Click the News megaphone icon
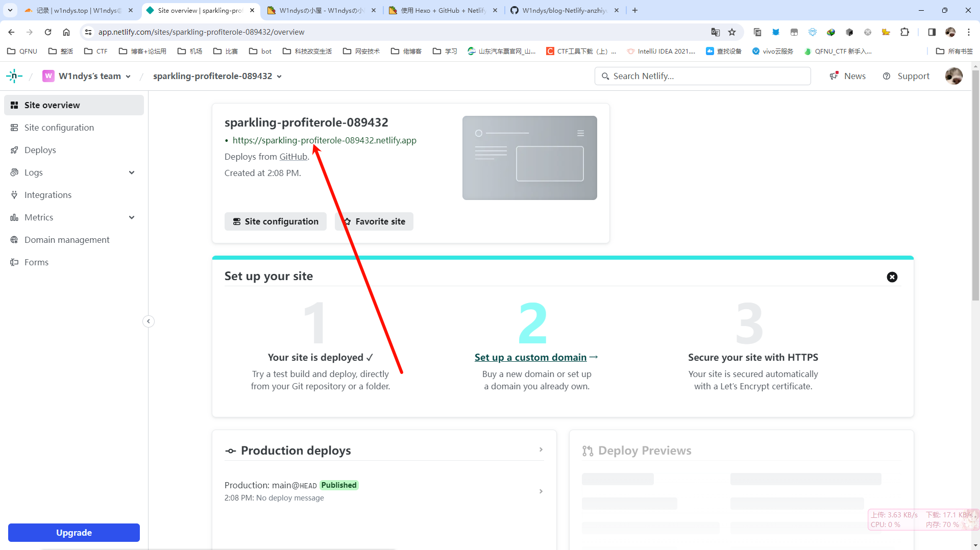Image resolution: width=980 pixels, height=550 pixels. (x=834, y=76)
